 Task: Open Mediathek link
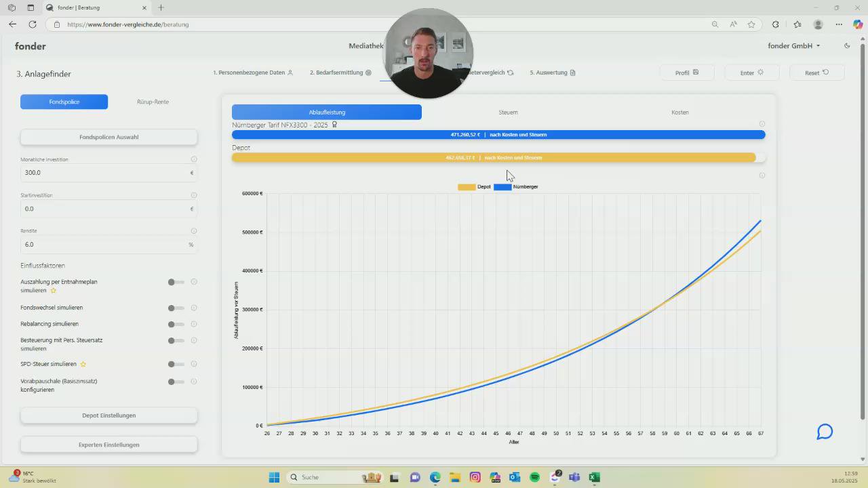[x=366, y=46]
